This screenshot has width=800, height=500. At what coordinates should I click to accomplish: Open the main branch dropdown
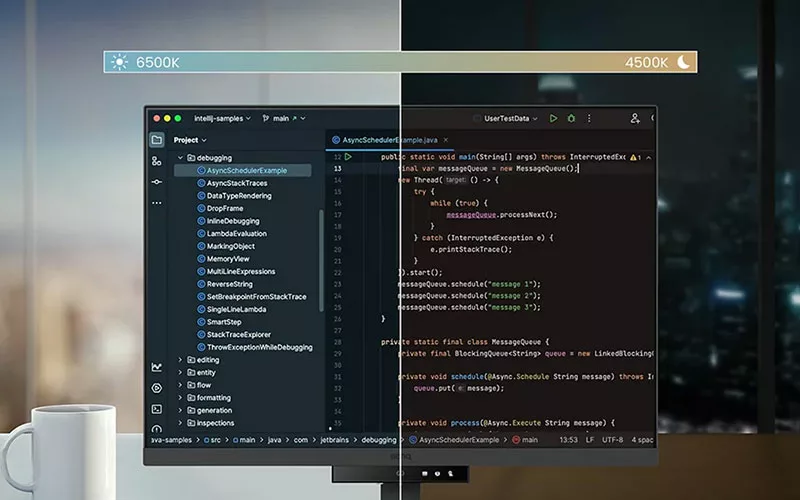click(280, 118)
